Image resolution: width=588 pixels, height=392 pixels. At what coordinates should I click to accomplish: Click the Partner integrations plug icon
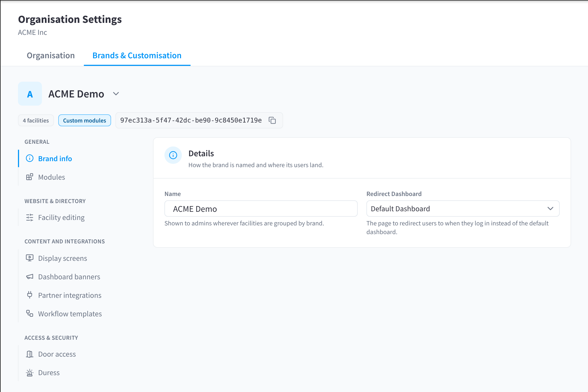pos(30,295)
